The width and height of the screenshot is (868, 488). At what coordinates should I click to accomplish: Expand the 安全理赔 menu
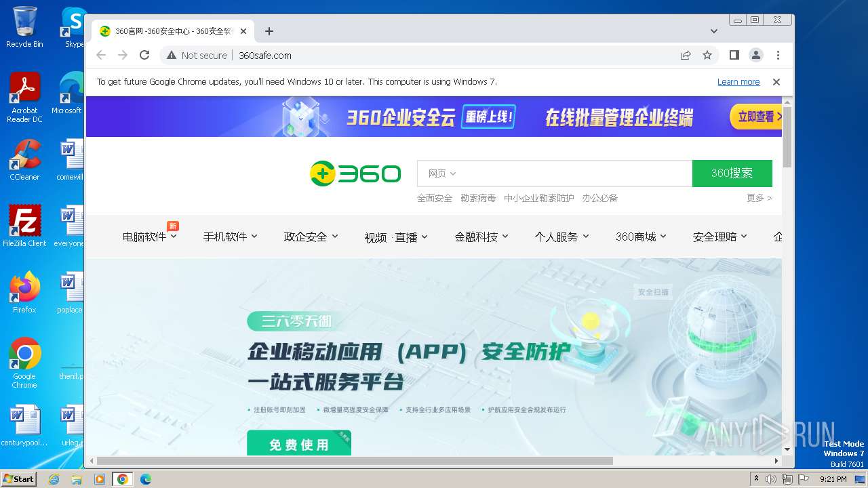pos(719,237)
